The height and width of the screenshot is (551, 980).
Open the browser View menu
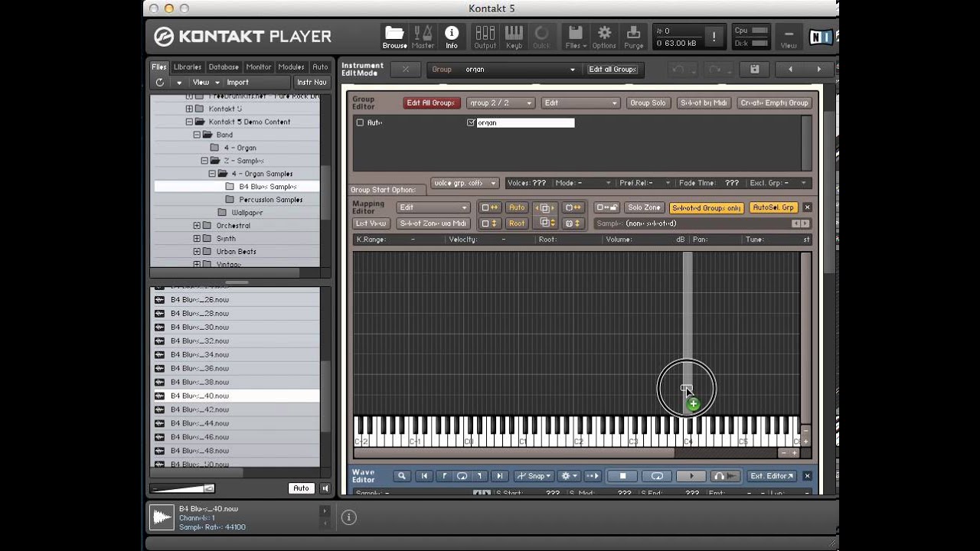[204, 82]
